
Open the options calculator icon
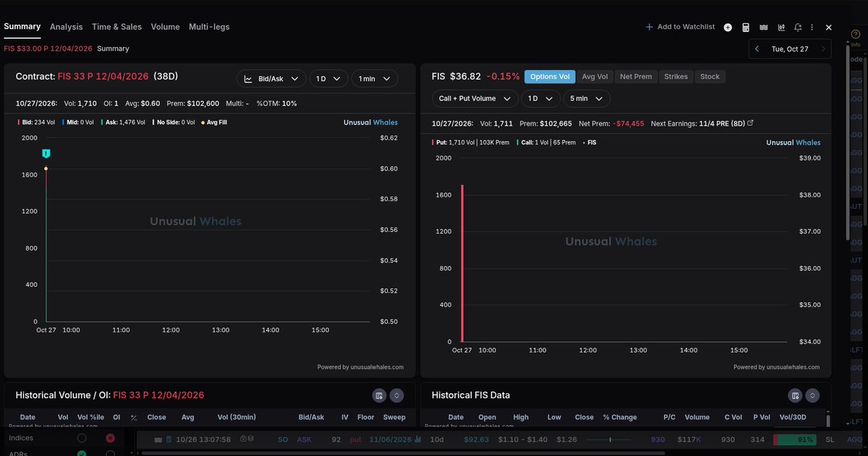click(746, 27)
